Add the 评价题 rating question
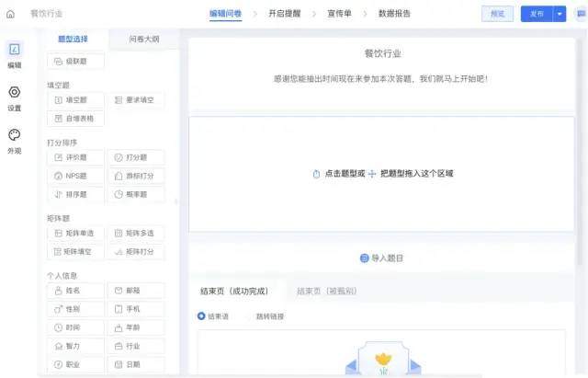 75,158
